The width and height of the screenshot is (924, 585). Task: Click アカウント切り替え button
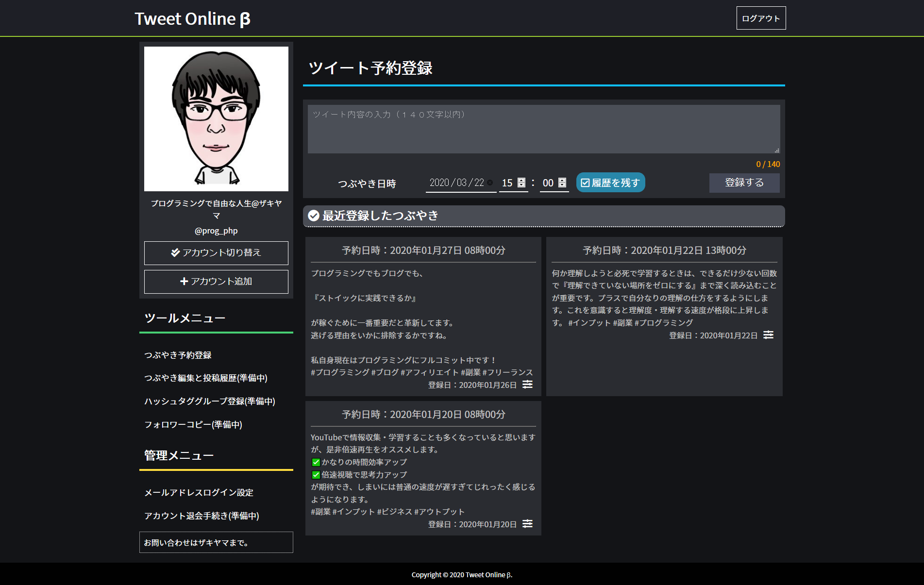tap(216, 253)
